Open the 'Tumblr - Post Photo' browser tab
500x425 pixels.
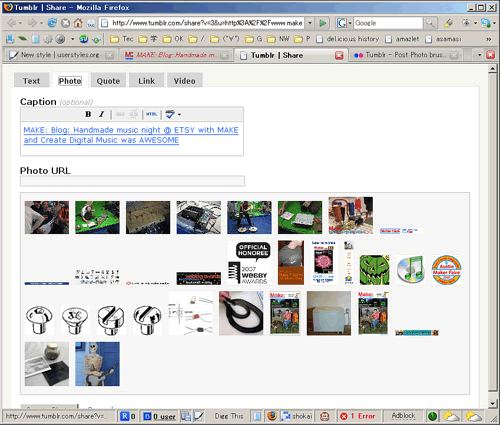[x=405, y=55]
